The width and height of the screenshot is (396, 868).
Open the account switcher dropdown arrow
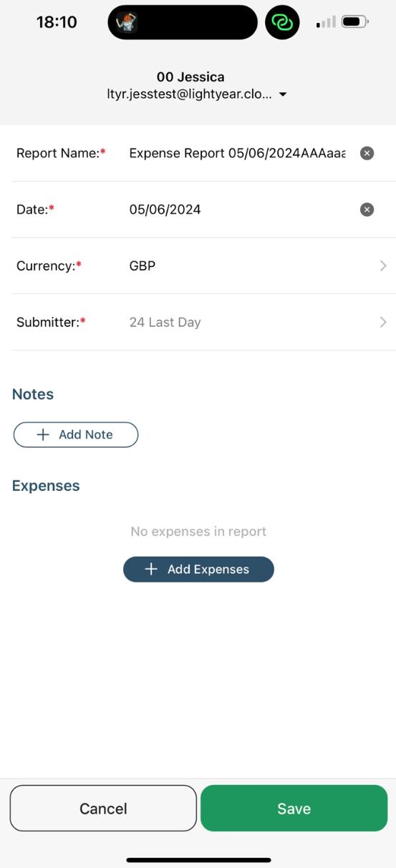283,94
